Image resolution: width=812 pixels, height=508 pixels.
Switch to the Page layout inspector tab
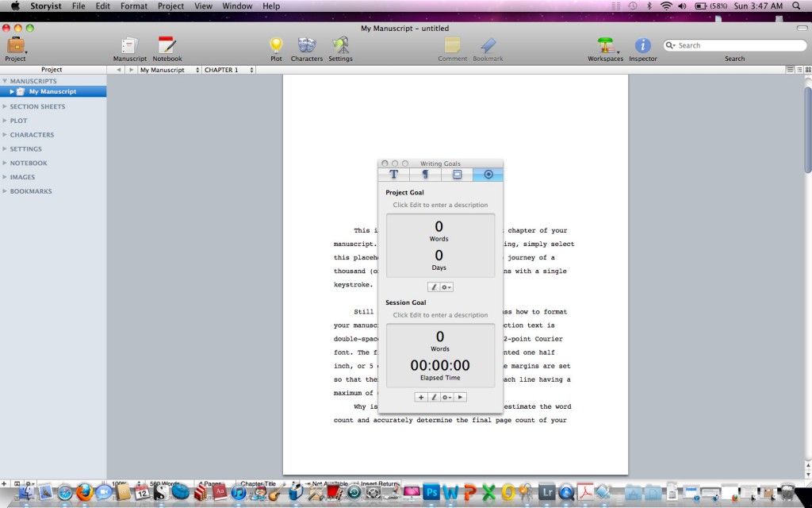click(457, 175)
